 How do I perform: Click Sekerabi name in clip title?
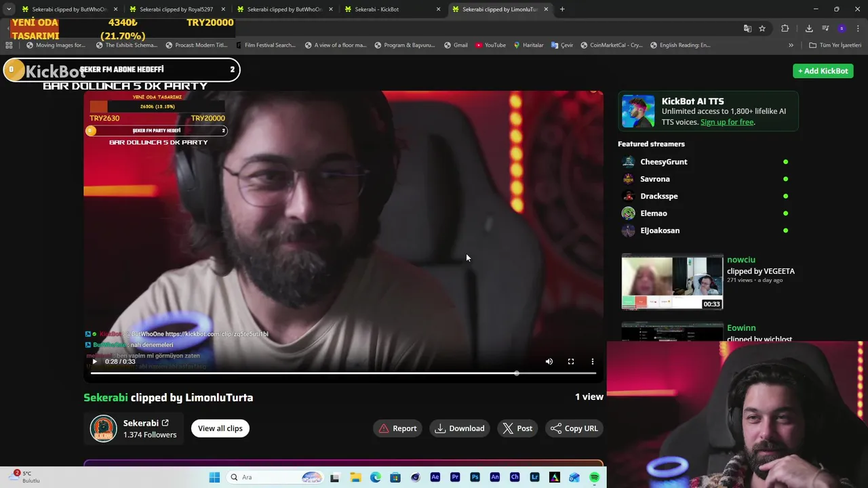106,398
